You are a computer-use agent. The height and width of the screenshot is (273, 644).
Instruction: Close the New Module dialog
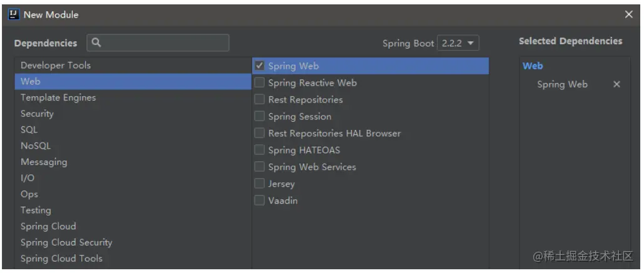(628, 14)
